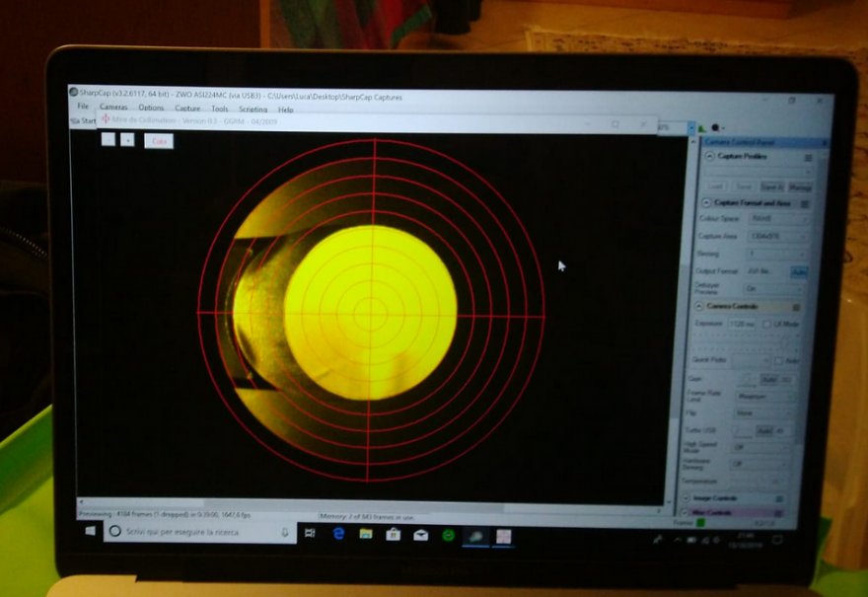Open the Scripting menu

253,109
